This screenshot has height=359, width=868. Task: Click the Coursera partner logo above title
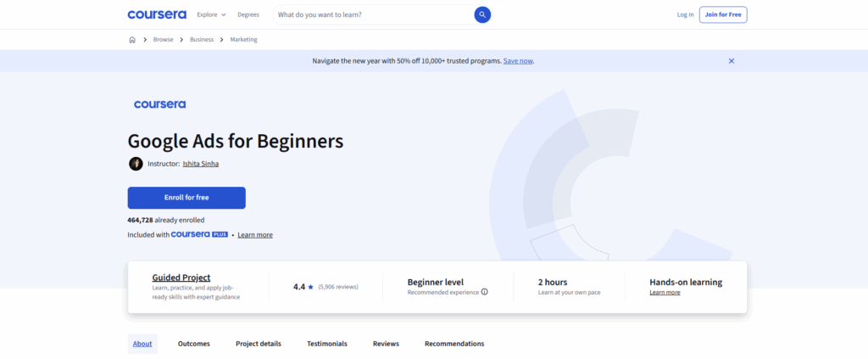point(159,104)
